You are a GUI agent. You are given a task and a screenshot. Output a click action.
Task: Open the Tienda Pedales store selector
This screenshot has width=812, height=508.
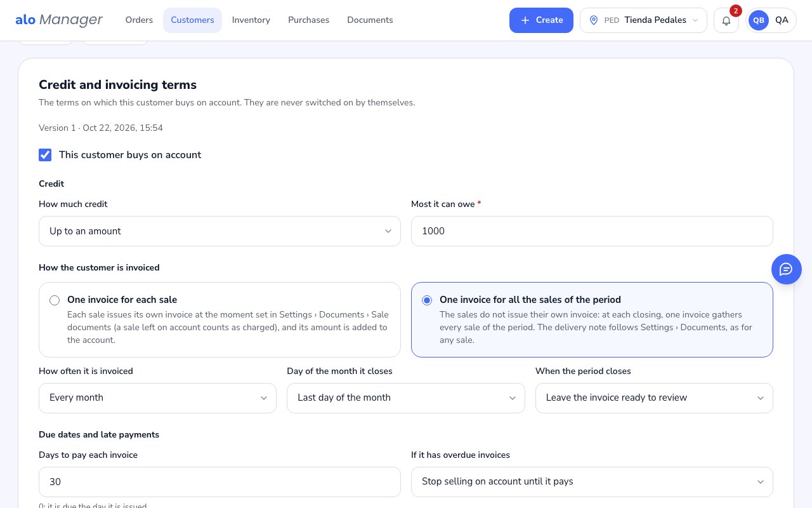(643, 20)
